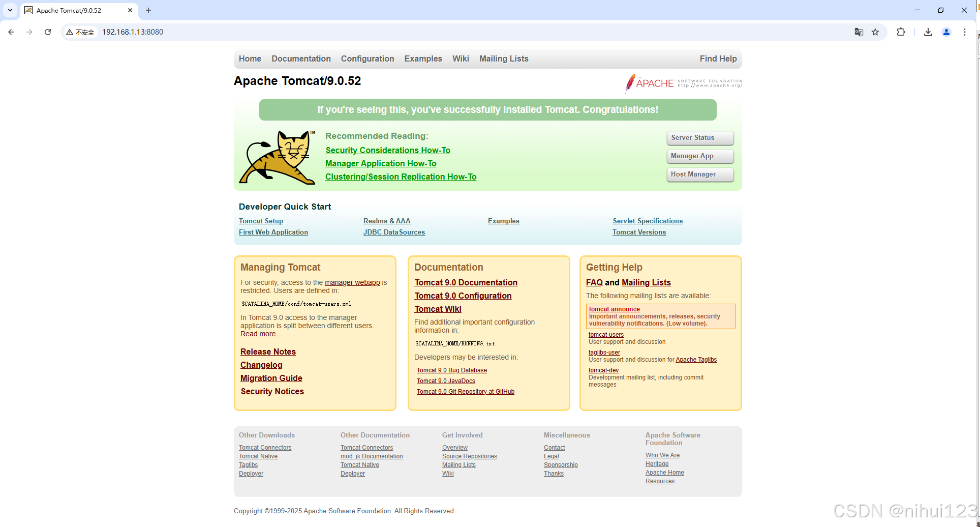Click the browser back arrow
980x527 pixels.
(11, 32)
